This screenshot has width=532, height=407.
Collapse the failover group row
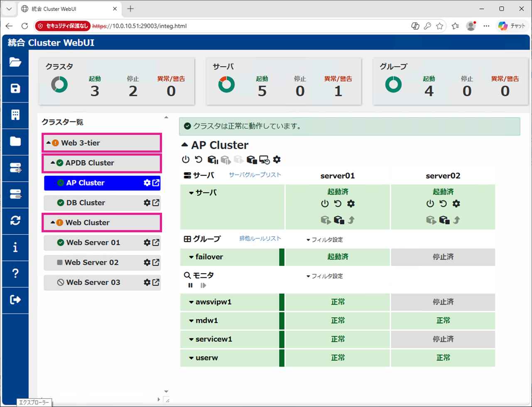[x=191, y=257]
